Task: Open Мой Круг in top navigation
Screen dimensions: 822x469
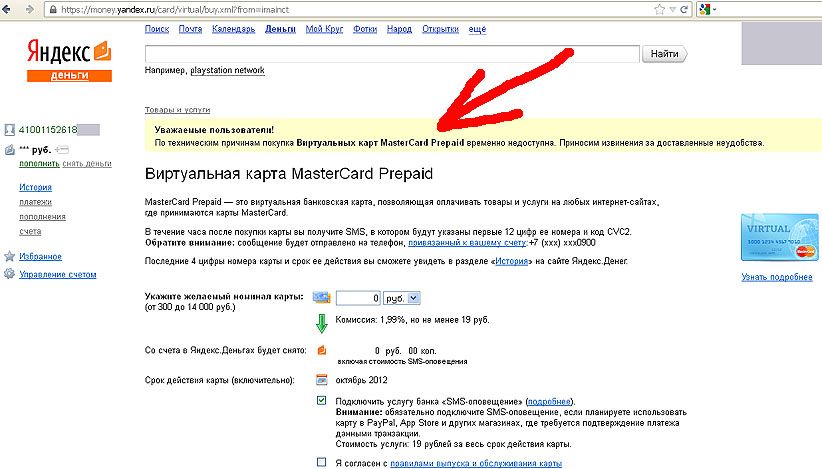Action: [324, 29]
